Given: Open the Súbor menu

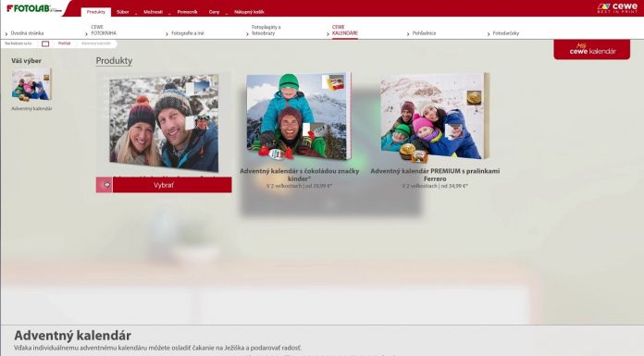Looking at the screenshot, I should point(122,12).
